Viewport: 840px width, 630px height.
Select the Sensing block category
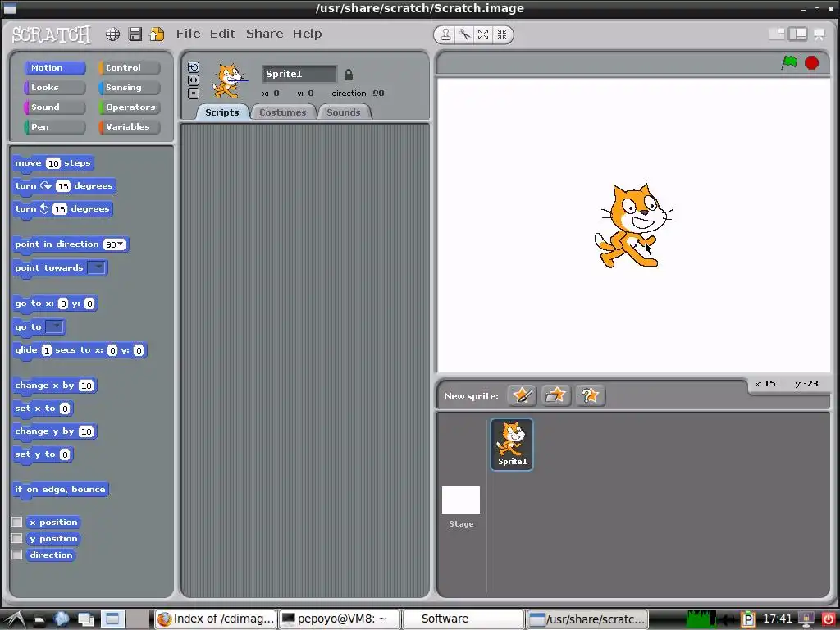coord(130,87)
